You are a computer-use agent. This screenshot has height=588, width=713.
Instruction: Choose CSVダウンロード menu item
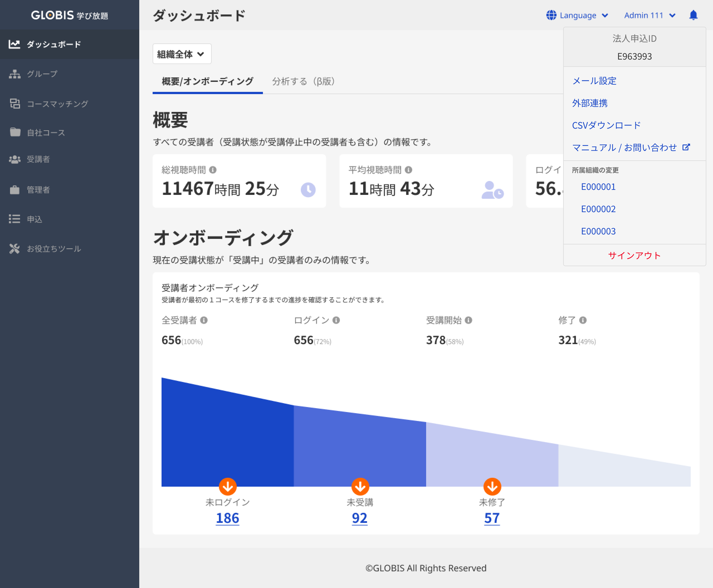pyautogui.click(x=606, y=125)
